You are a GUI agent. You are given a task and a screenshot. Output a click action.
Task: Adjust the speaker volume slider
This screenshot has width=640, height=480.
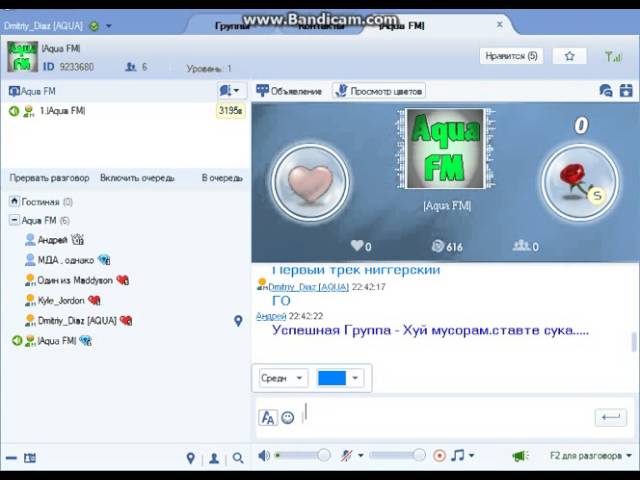(x=303, y=455)
